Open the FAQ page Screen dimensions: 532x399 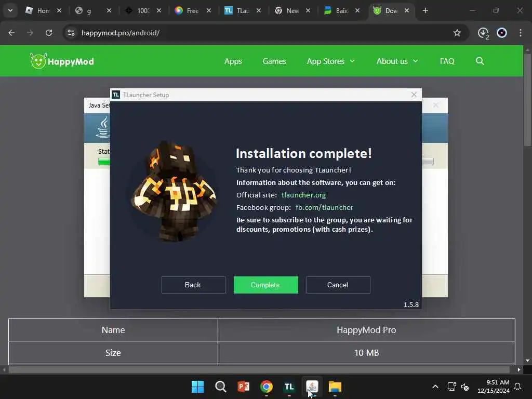[447, 61]
